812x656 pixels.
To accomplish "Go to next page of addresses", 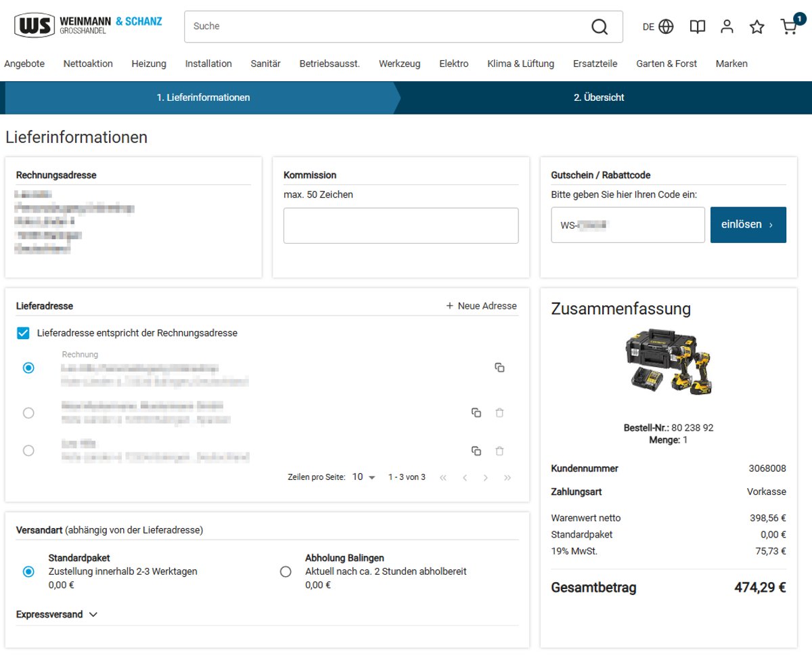I will click(x=486, y=477).
